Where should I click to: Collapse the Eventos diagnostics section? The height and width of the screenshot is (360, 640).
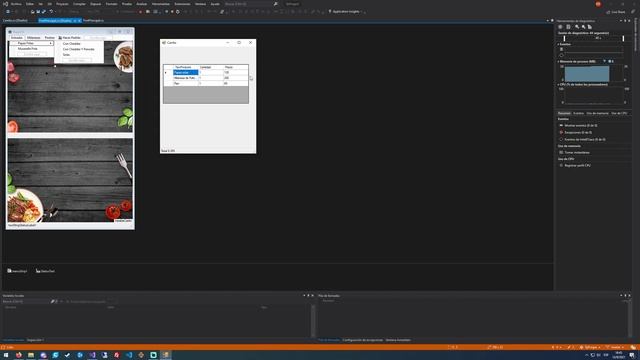(x=558, y=44)
